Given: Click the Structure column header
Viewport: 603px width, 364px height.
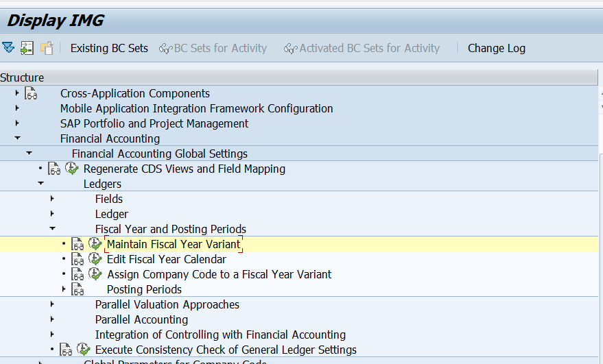Looking at the screenshot, I should (299, 77).
